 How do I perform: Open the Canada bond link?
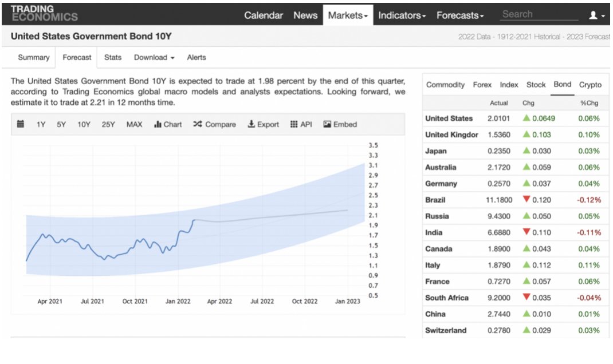(x=439, y=249)
